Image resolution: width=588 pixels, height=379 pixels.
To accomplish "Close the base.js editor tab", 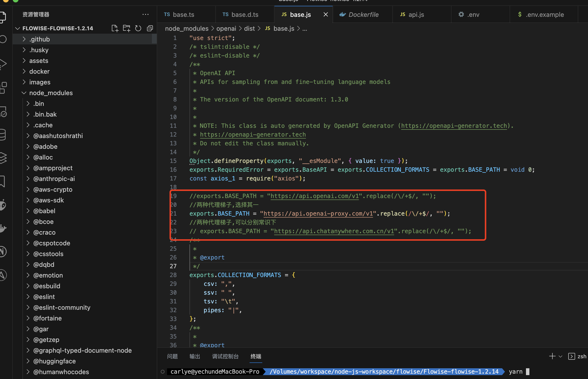I will point(326,14).
